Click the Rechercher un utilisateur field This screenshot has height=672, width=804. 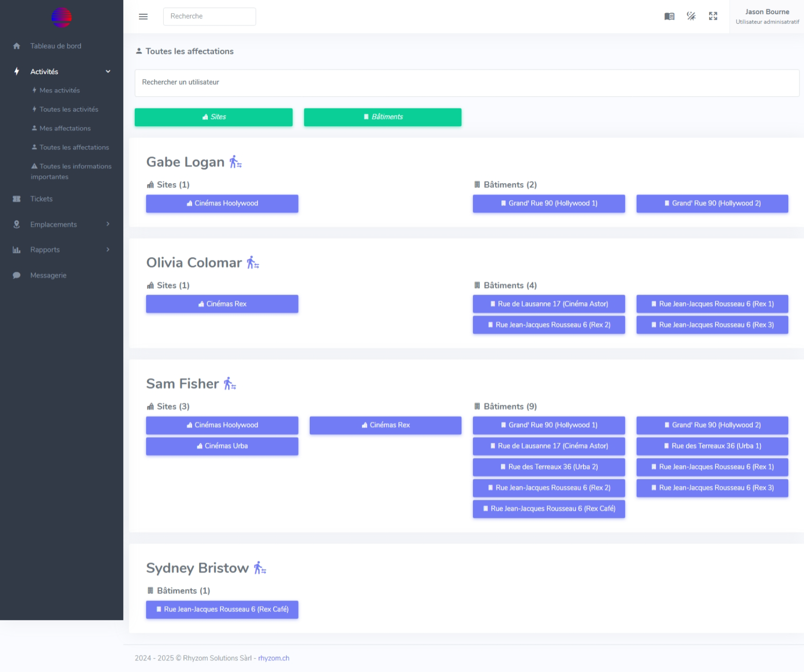point(466,83)
